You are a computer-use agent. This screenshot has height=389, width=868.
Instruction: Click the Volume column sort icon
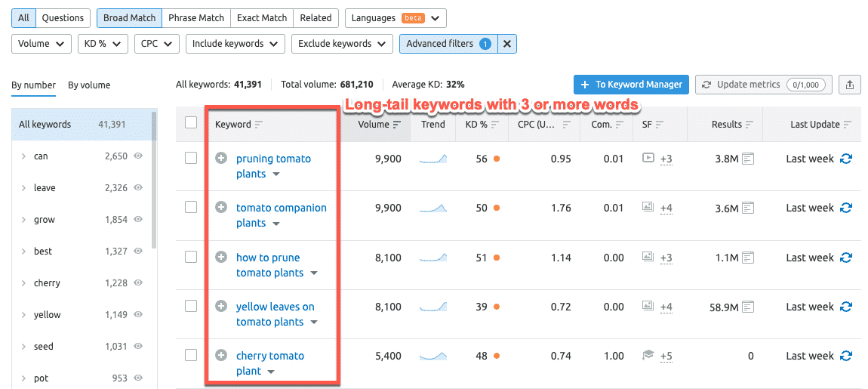coord(397,125)
